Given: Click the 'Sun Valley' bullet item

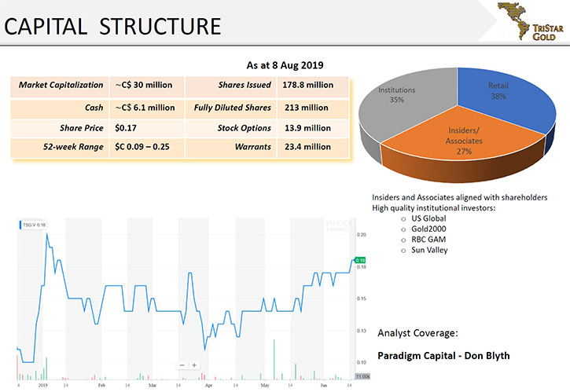Looking at the screenshot, I should tap(429, 250).
